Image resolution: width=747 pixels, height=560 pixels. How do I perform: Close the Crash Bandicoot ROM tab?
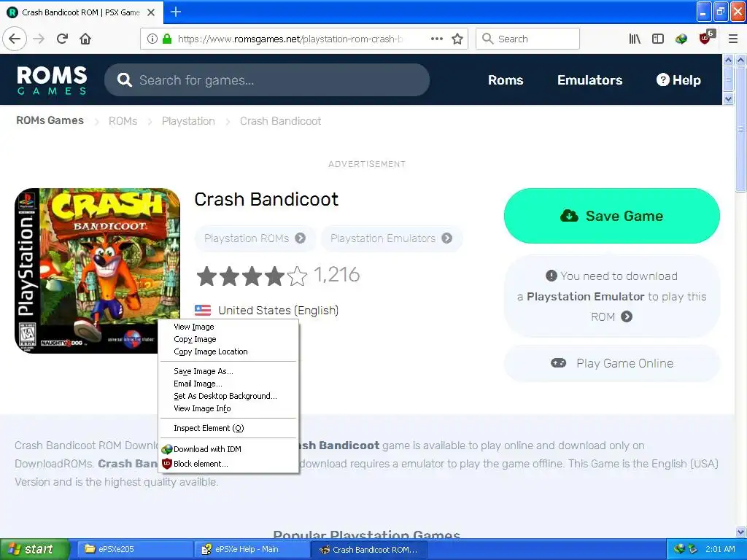(x=151, y=12)
